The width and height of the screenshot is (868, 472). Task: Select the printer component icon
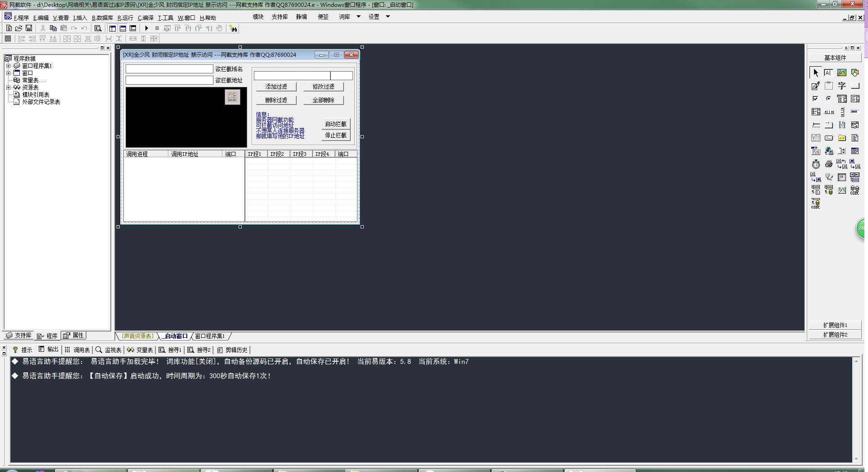[x=829, y=164]
